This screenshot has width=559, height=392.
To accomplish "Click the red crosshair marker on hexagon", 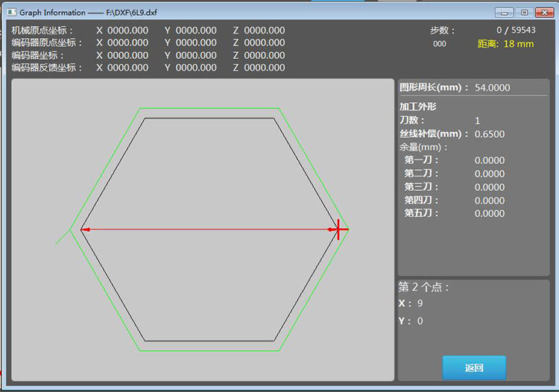I will (x=338, y=229).
